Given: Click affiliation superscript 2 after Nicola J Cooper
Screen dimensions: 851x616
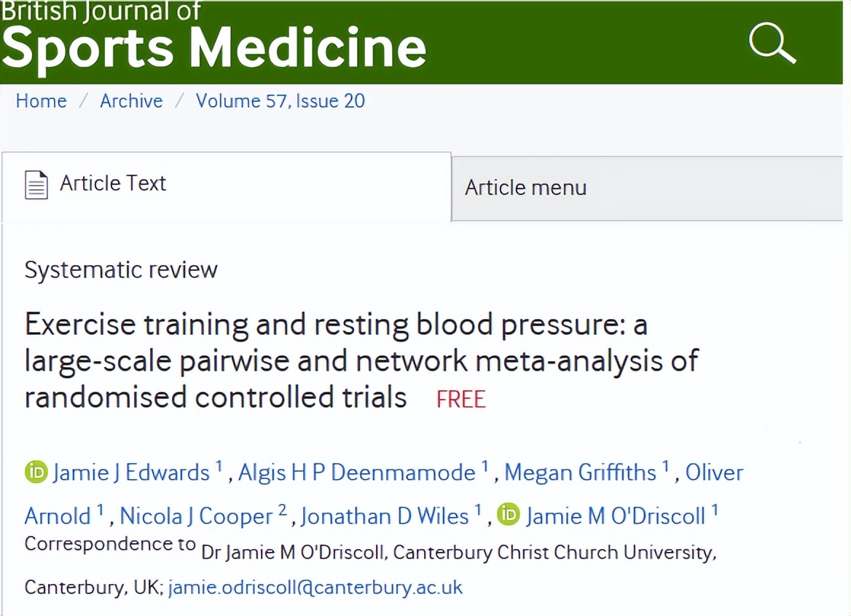Looking at the screenshot, I should pos(283,510).
